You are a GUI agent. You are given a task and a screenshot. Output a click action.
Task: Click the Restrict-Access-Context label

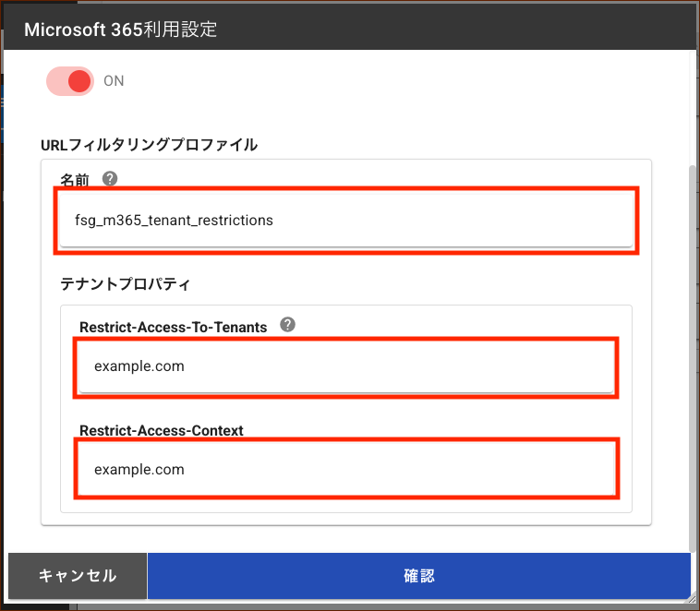[x=162, y=430]
